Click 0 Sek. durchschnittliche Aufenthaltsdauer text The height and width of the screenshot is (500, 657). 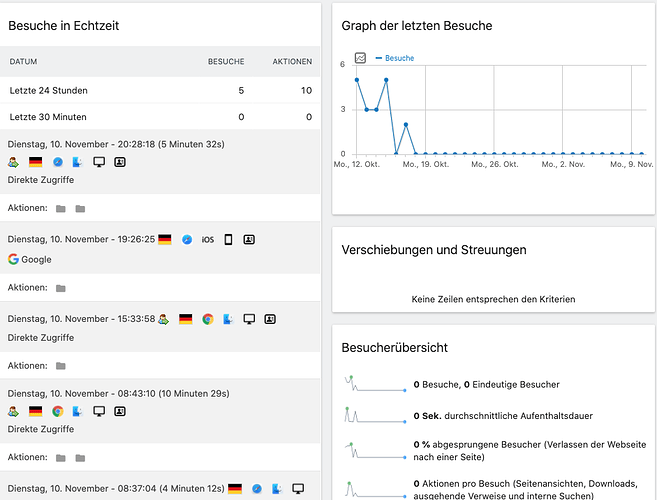[503, 416]
